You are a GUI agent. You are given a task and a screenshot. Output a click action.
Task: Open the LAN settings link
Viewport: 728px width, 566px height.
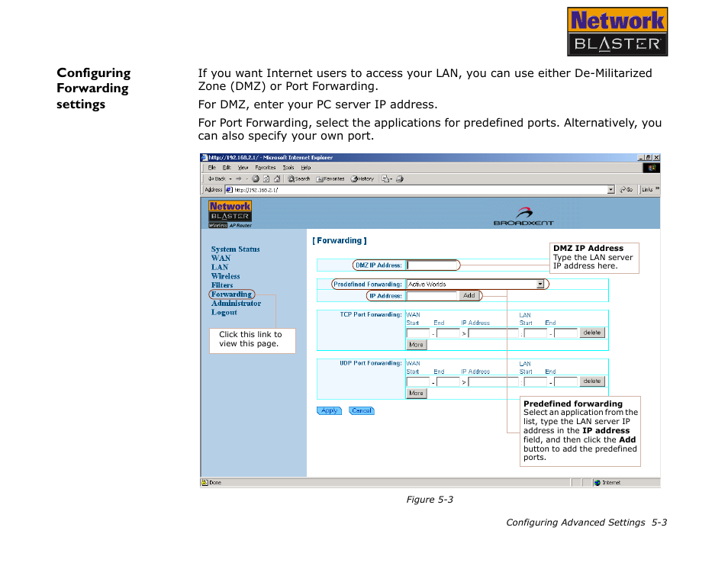pos(220,267)
